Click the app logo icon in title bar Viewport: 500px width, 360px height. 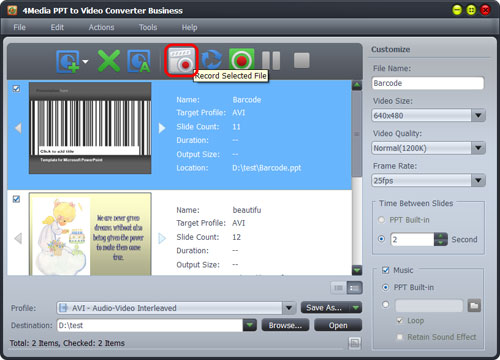(x=13, y=10)
